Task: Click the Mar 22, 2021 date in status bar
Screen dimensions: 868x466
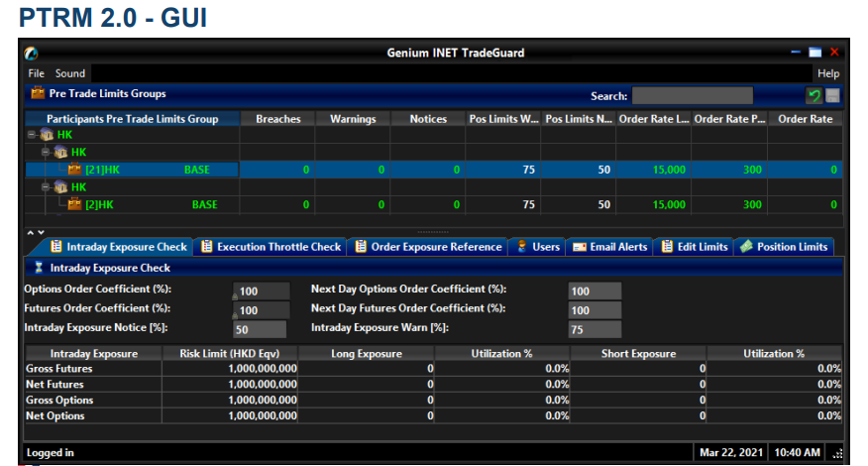Action: [730, 453]
